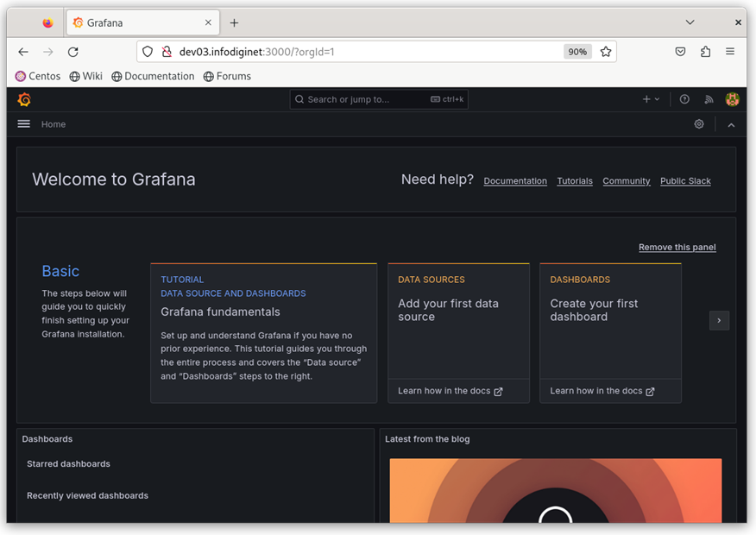756x535 pixels.
Task: Advance setup steps with right arrow button
Action: (x=719, y=320)
